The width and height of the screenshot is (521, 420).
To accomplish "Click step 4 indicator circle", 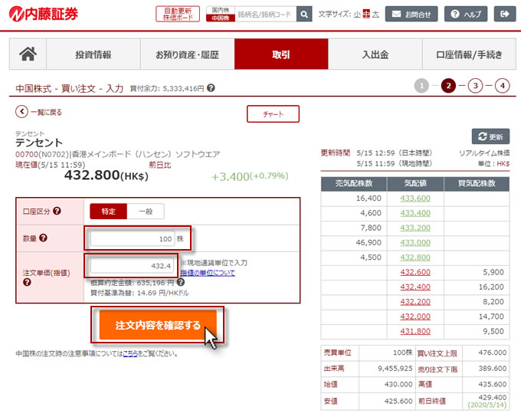I will coord(503,86).
